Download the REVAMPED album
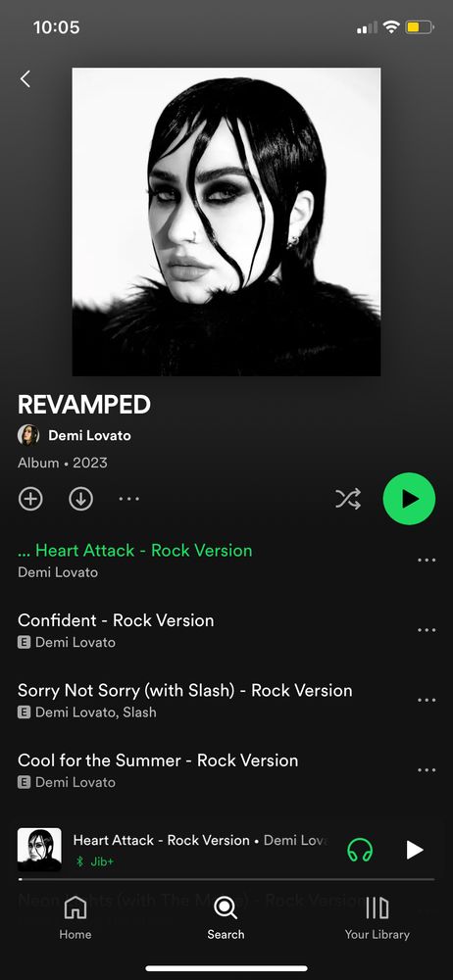 [x=80, y=499]
